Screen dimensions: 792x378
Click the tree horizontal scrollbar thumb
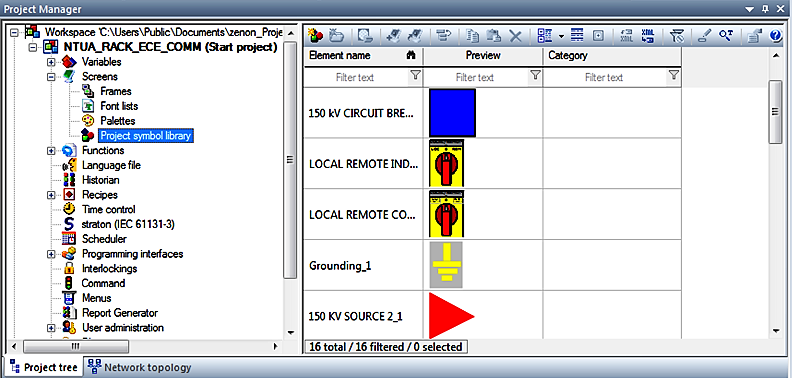click(76, 346)
